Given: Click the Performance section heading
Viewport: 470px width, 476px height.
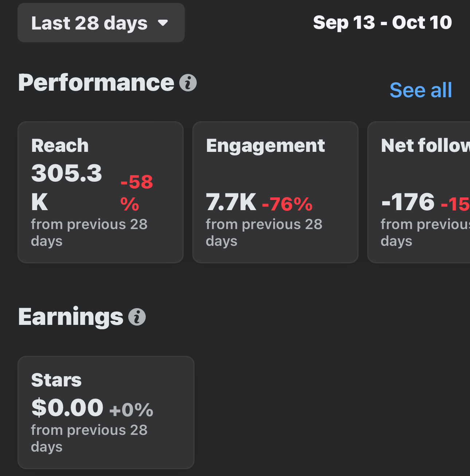Looking at the screenshot, I should coord(96,83).
